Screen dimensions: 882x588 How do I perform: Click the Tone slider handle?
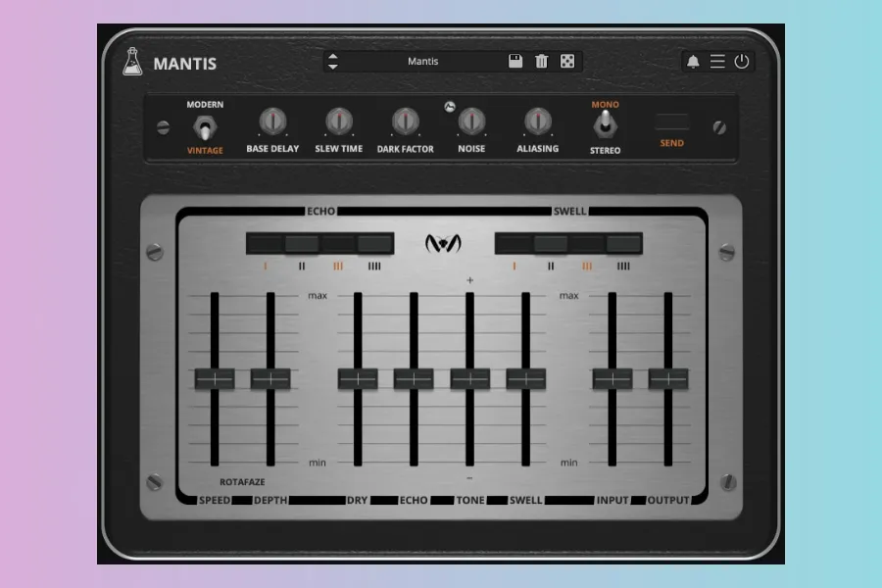pyautogui.click(x=469, y=379)
